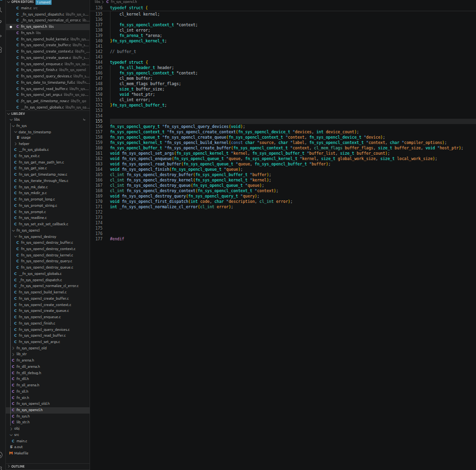Click the '1 unsaved' badge in Open Editors
Image resolution: width=476 pixels, height=470 pixels.
(44, 2)
